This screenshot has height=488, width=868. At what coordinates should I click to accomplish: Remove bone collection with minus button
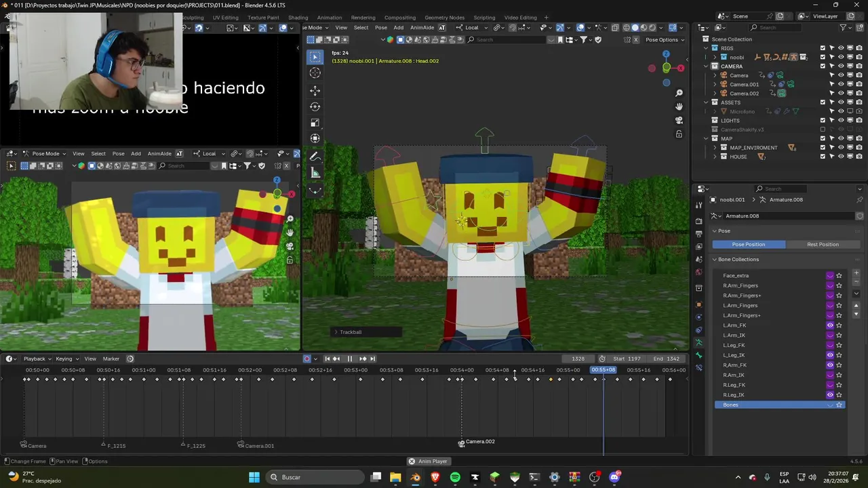click(x=856, y=283)
